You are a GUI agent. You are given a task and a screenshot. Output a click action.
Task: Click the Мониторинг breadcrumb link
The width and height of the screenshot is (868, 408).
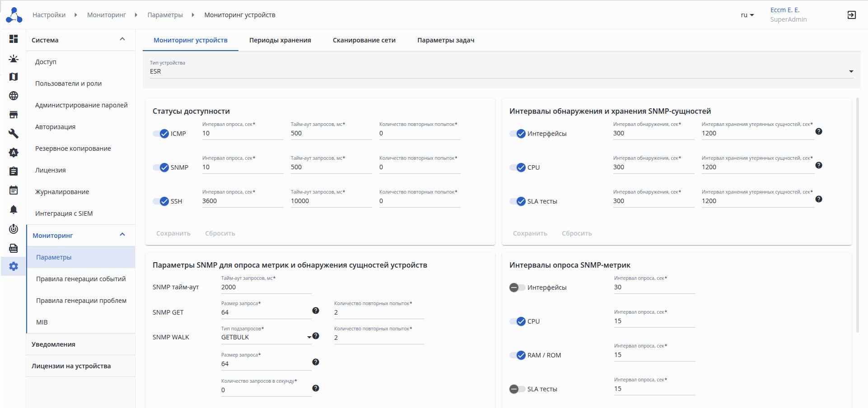[107, 15]
